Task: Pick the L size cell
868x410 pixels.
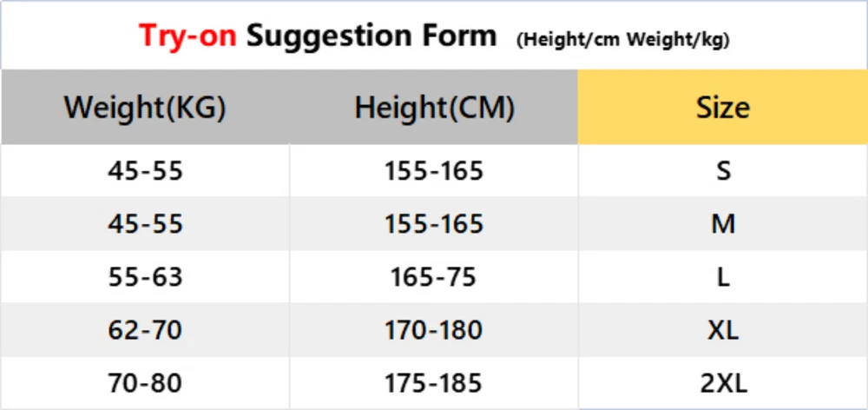Action: 722,277
